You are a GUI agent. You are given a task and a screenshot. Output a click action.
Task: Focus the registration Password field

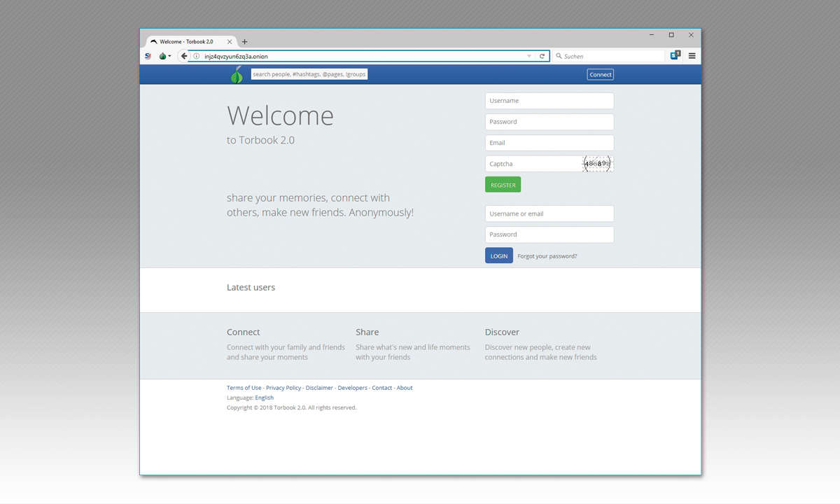[549, 122]
